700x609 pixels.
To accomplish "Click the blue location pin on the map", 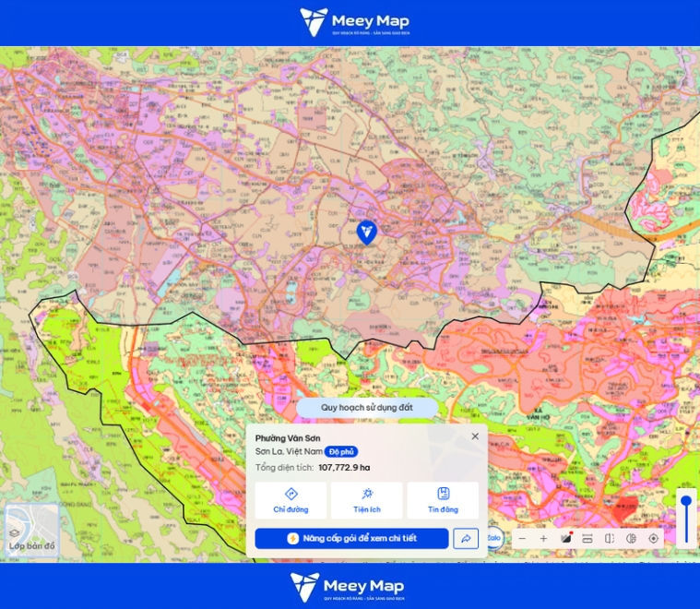I will coord(367,233).
